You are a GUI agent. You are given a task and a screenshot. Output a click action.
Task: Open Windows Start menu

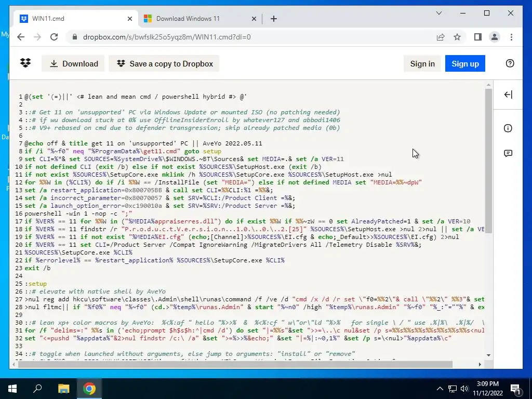[12, 389]
